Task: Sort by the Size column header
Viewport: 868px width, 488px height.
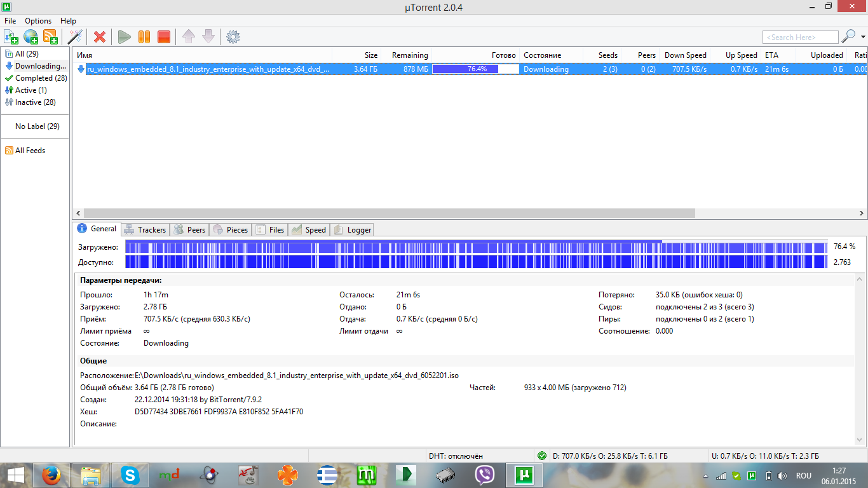Action: pos(356,55)
